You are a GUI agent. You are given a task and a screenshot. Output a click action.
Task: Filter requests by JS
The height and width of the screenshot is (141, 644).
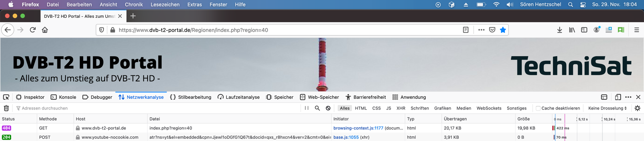388,108
